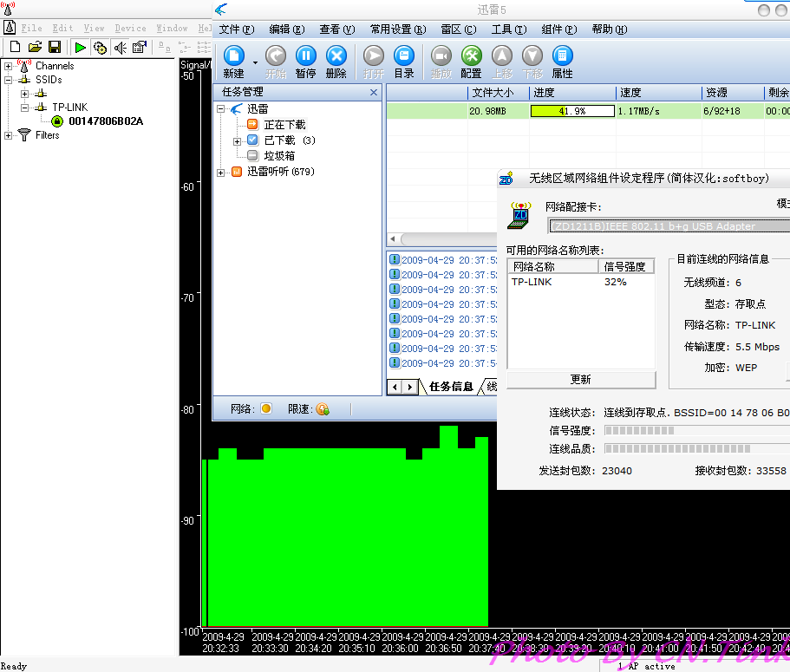This screenshot has width=790, height=672.
Task: Move task up with 上移
Action: pyautogui.click(x=502, y=62)
